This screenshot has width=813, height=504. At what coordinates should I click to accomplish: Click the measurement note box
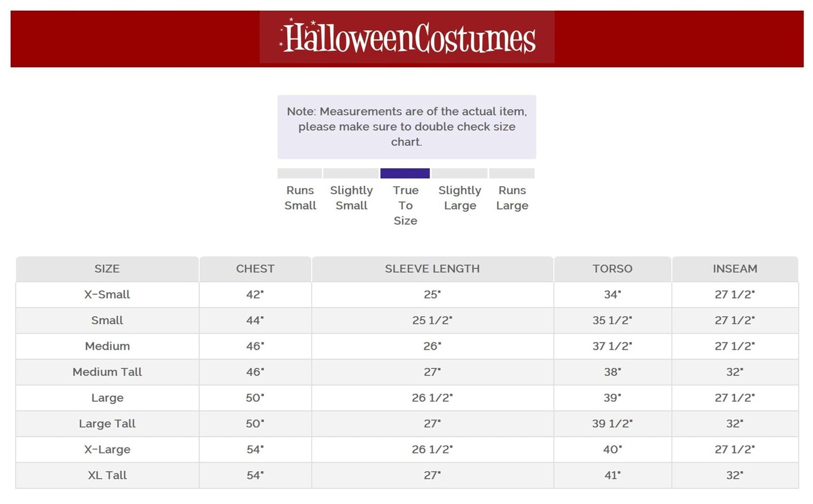[x=406, y=126]
